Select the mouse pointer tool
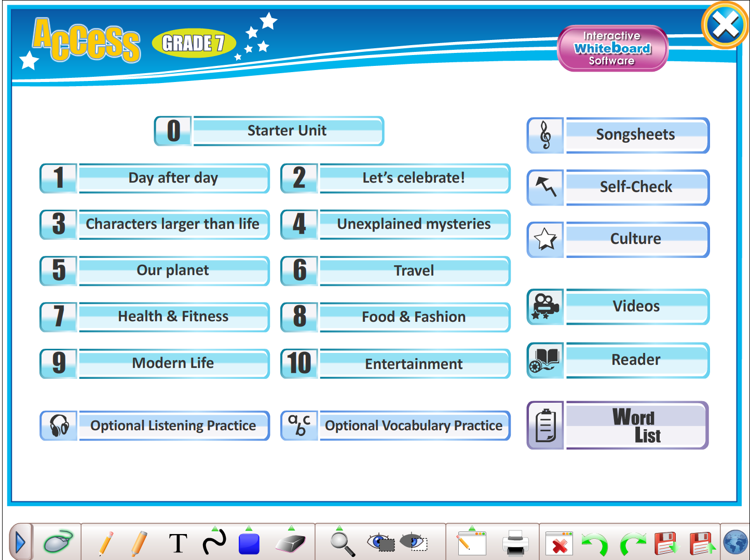This screenshot has width=750, height=560. coord(57,541)
